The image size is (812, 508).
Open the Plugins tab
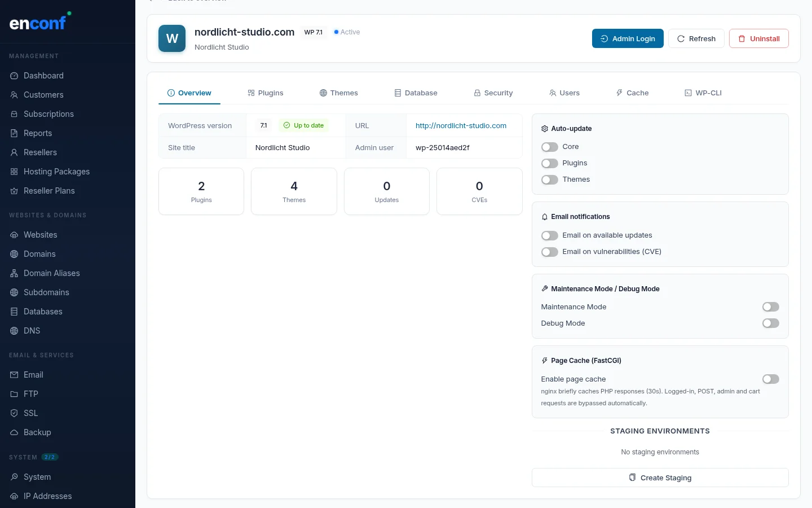coord(266,93)
